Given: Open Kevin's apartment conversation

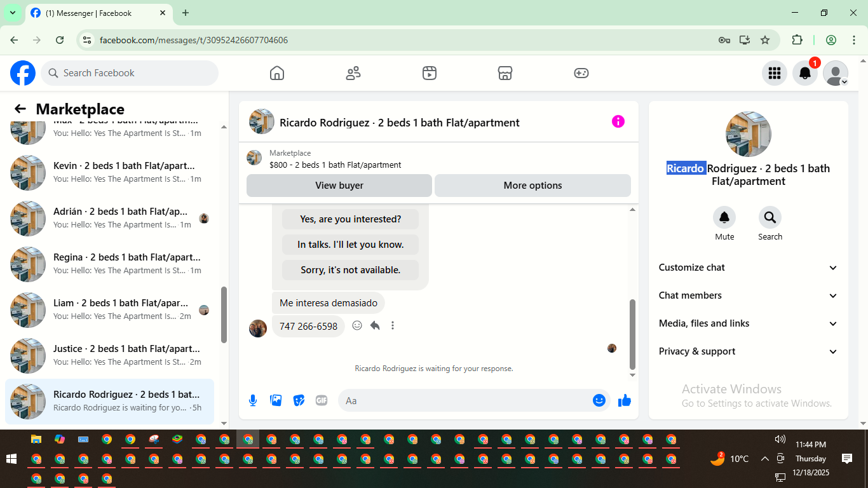Looking at the screenshot, I should [109, 173].
